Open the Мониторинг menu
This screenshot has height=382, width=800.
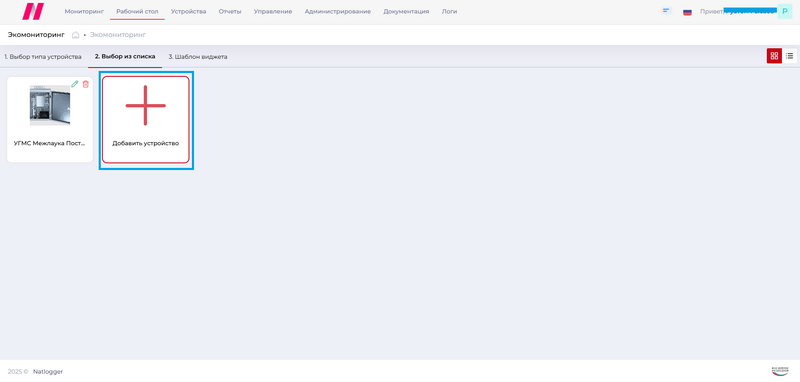click(84, 11)
